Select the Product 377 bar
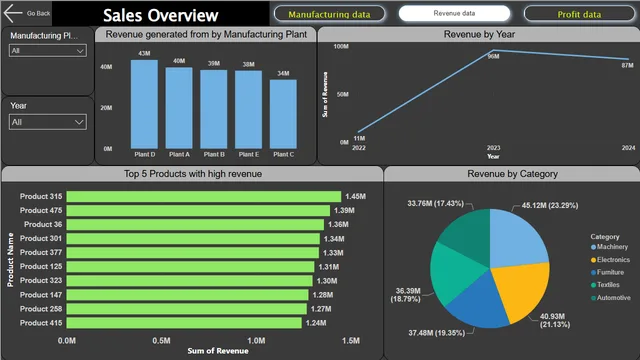Viewport: 640px width, 360px height. 193,253
